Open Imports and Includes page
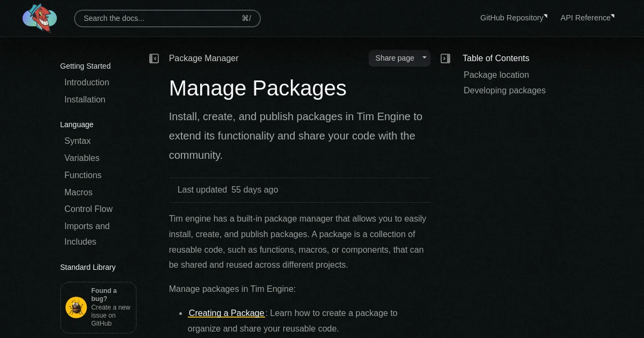This screenshot has height=338, width=644. (87, 234)
